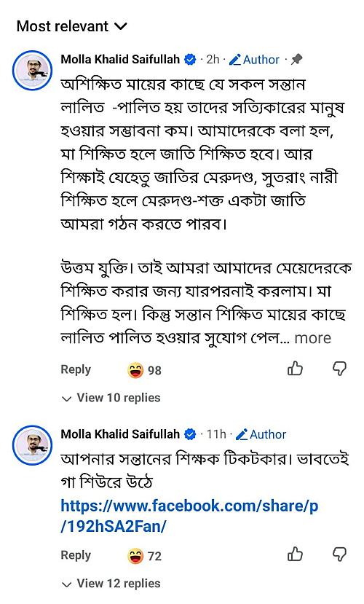
Task: Expand View 10 replies
Action: click(111, 398)
